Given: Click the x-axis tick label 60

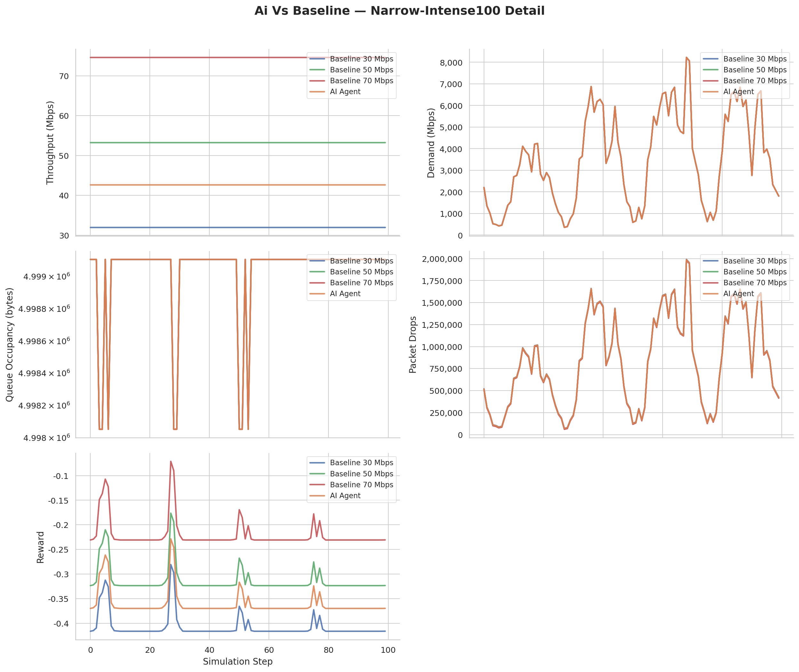Looking at the screenshot, I should tap(269, 650).
